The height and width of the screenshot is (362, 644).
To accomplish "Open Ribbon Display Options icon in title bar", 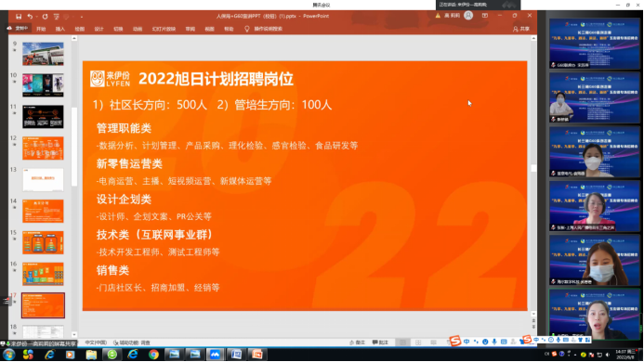I will pos(485,16).
